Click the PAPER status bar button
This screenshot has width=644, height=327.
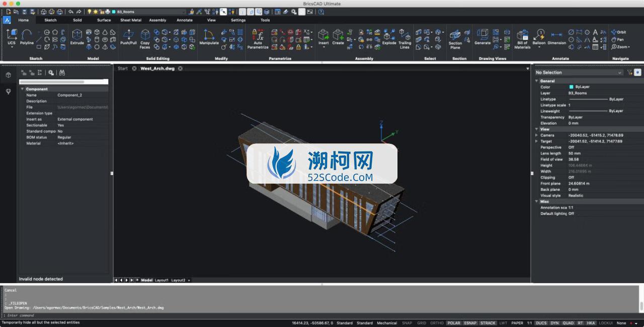click(x=517, y=323)
